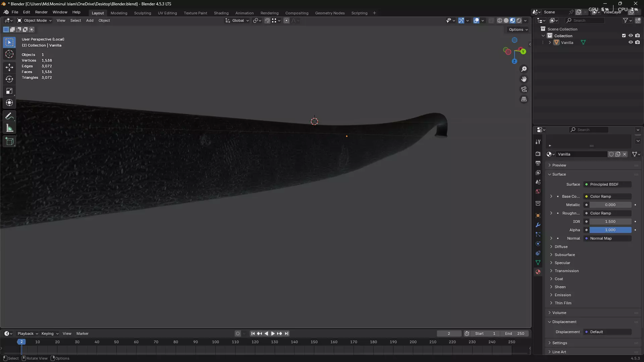Open the Object properties tab
The height and width of the screenshot is (362, 644).
tap(538, 216)
